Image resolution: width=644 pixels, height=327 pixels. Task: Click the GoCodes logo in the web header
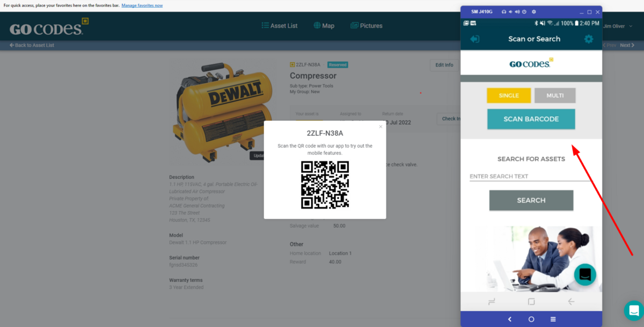pyautogui.click(x=49, y=26)
